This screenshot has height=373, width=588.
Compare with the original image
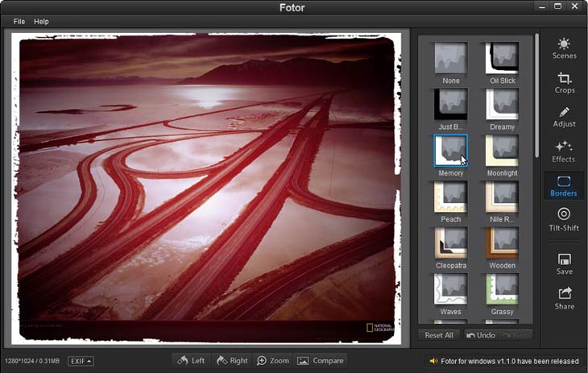point(320,360)
